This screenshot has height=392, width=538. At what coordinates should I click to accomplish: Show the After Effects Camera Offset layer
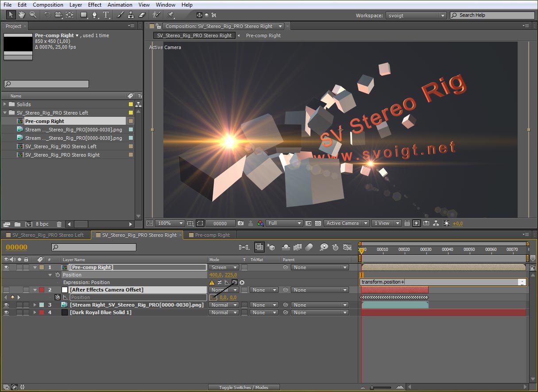tap(6, 290)
